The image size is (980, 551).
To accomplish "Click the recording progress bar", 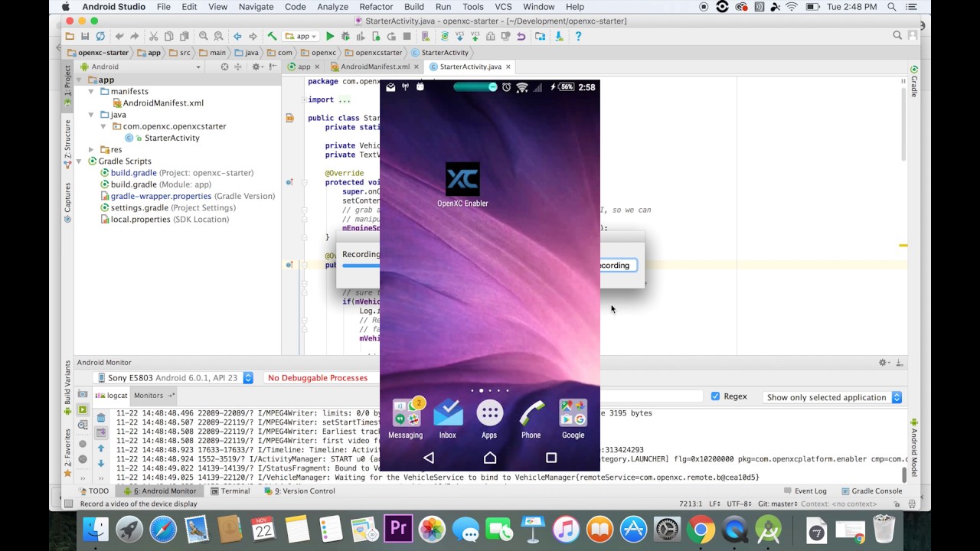I will tap(361, 266).
